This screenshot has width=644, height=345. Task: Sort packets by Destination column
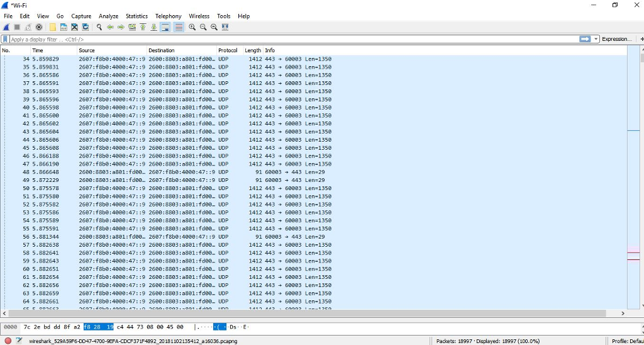click(182, 50)
